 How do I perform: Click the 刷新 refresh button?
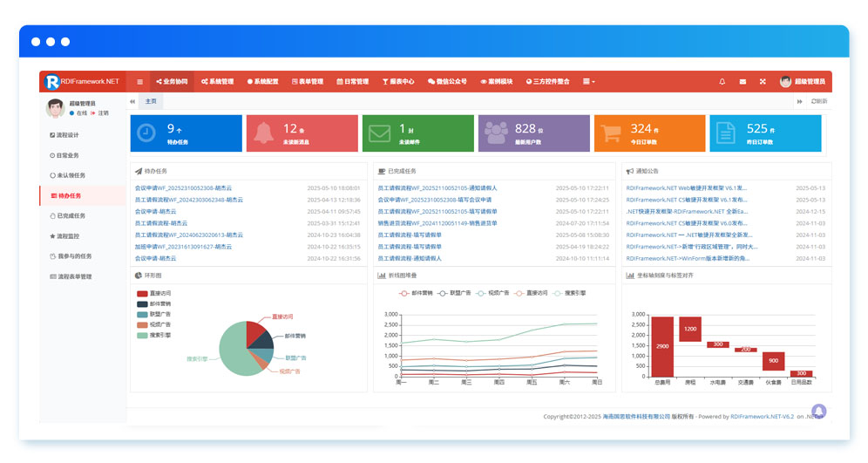coord(819,101)
